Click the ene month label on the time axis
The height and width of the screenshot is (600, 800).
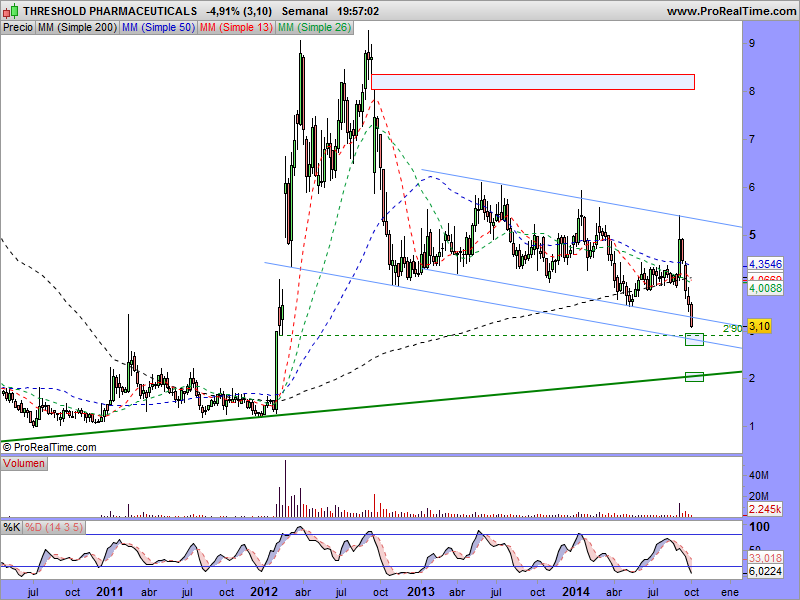coord(730,592)
